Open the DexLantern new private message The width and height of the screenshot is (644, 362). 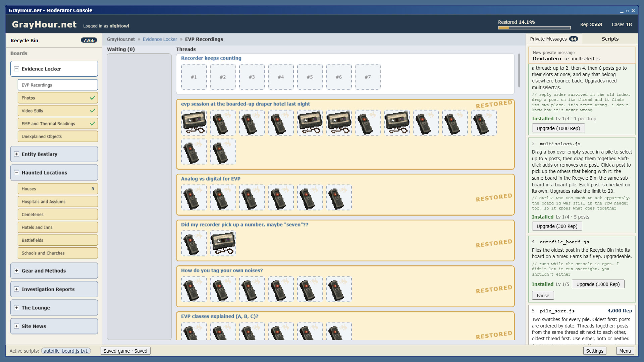point(582,56)
